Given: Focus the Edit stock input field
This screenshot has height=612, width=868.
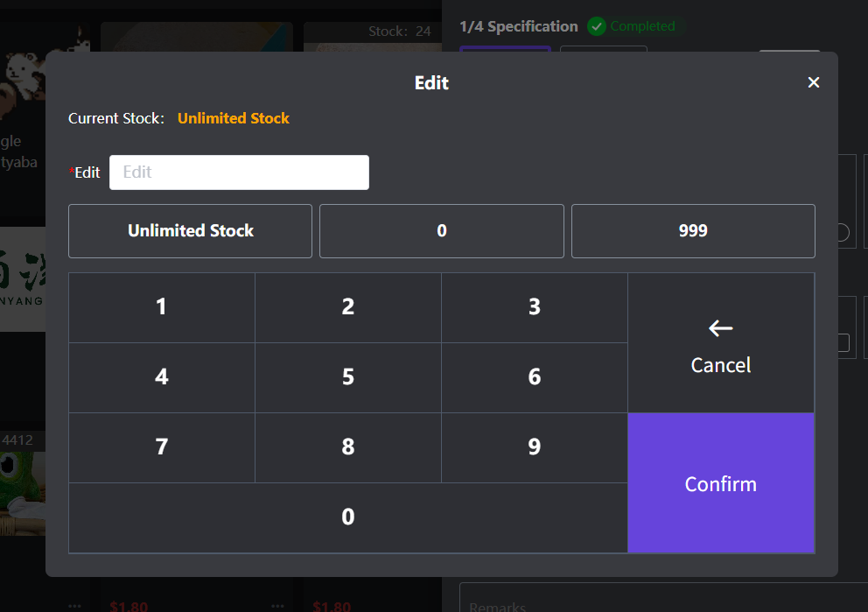Looking at the screenshot, I should 239,172.
